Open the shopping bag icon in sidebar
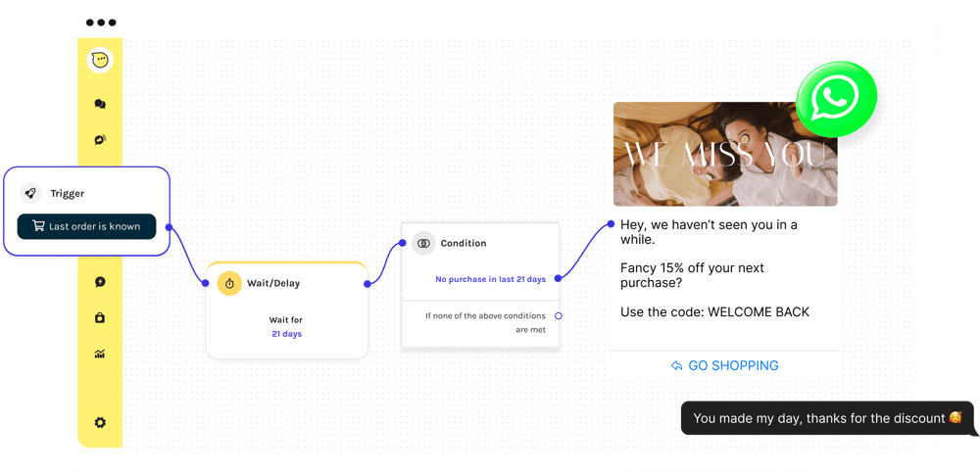Viewport: 980px width, 472px height. coord(100,318)
